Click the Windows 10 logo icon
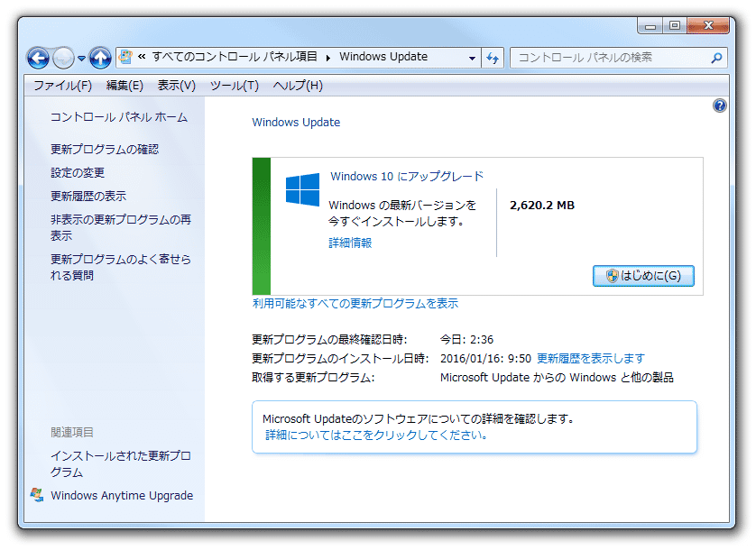The height and width of the screenshot is (550, 756). tap(302, 189)
